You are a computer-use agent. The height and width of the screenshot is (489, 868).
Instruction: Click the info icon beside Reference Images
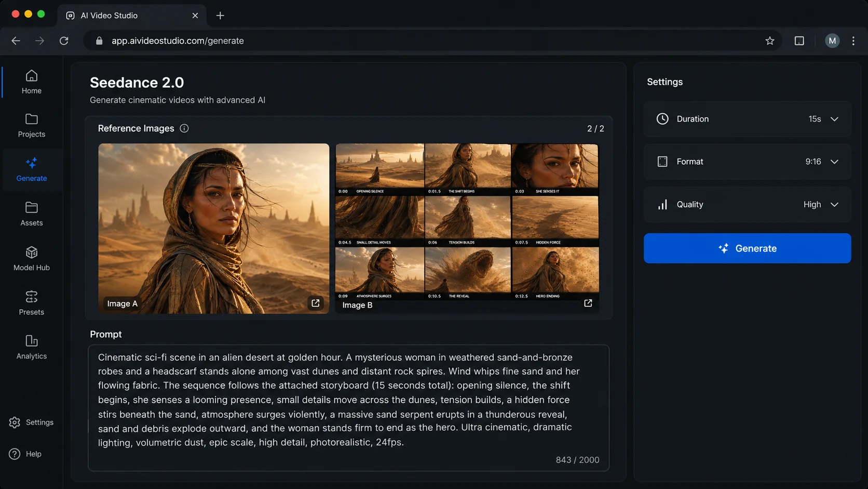click(184, 128)
